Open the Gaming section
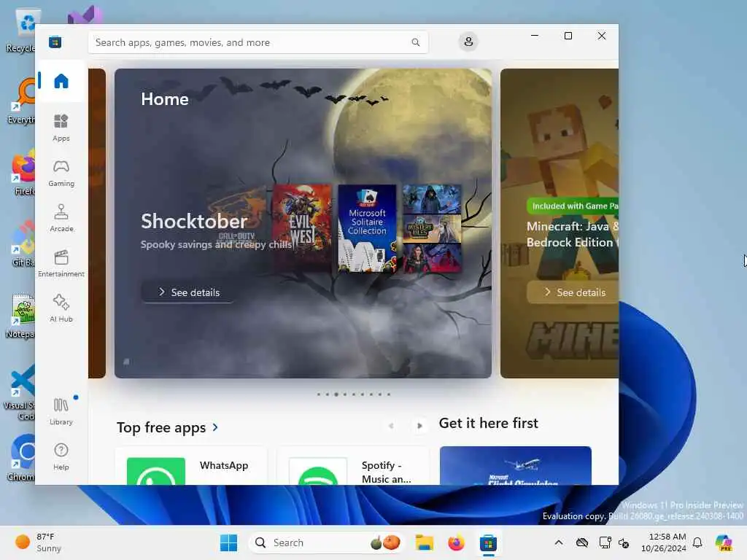The width and height of the screenshot is (747, 560). (61, 173)
